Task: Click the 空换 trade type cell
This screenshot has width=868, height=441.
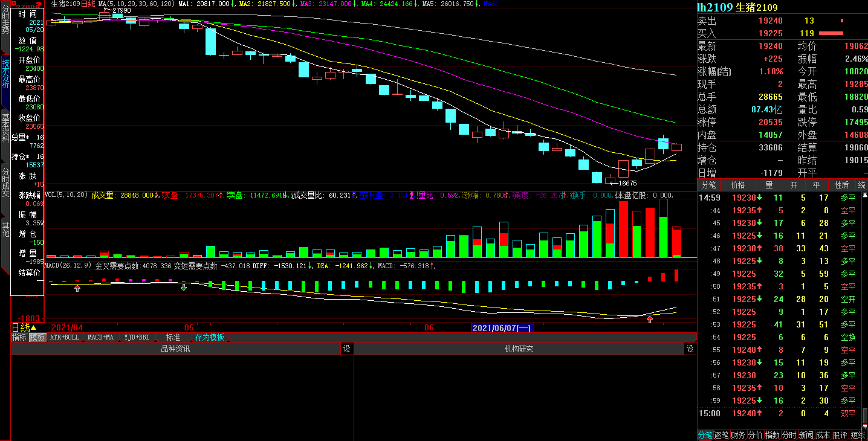Action: pos(848,337)
